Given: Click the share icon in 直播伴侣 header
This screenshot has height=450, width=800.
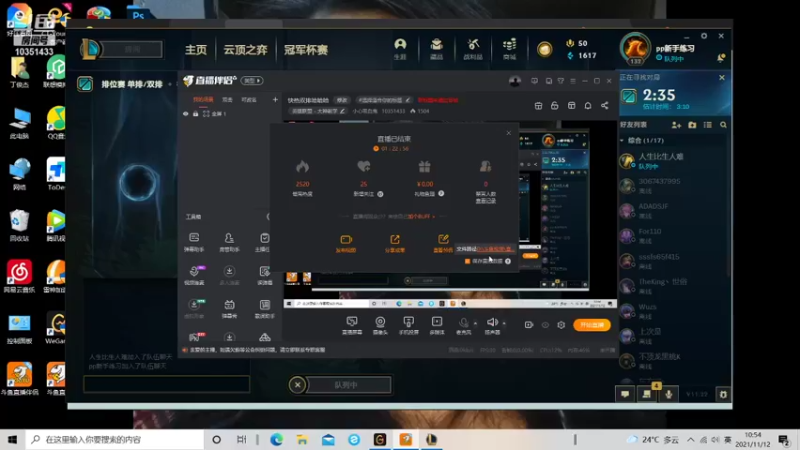Looking at the screenshot, I should [x=605, y=106].
